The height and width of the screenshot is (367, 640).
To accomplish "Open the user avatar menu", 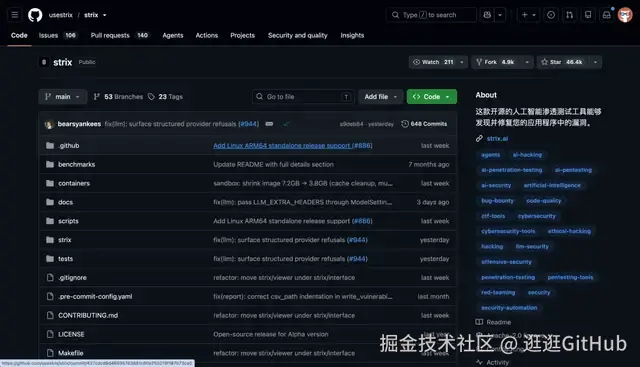I will click(625, 15).
